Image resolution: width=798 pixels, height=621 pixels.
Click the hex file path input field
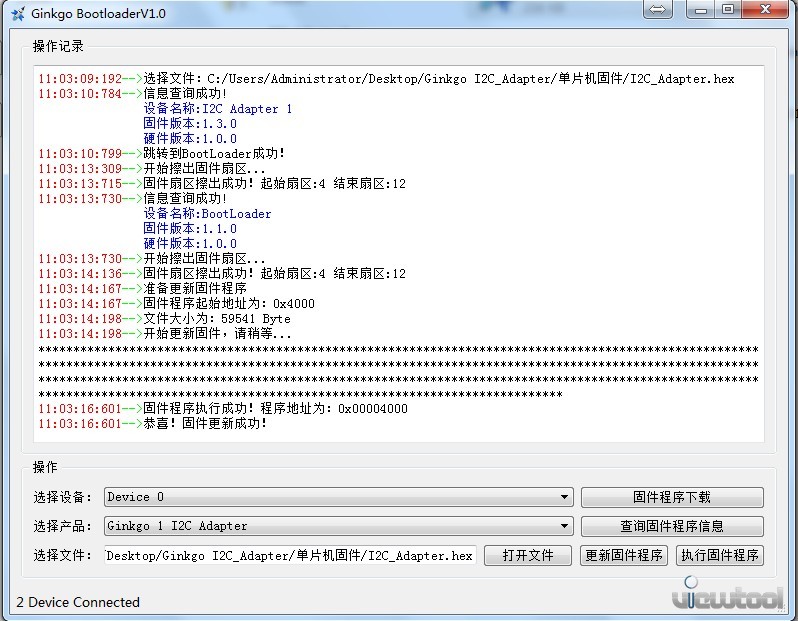290,555
